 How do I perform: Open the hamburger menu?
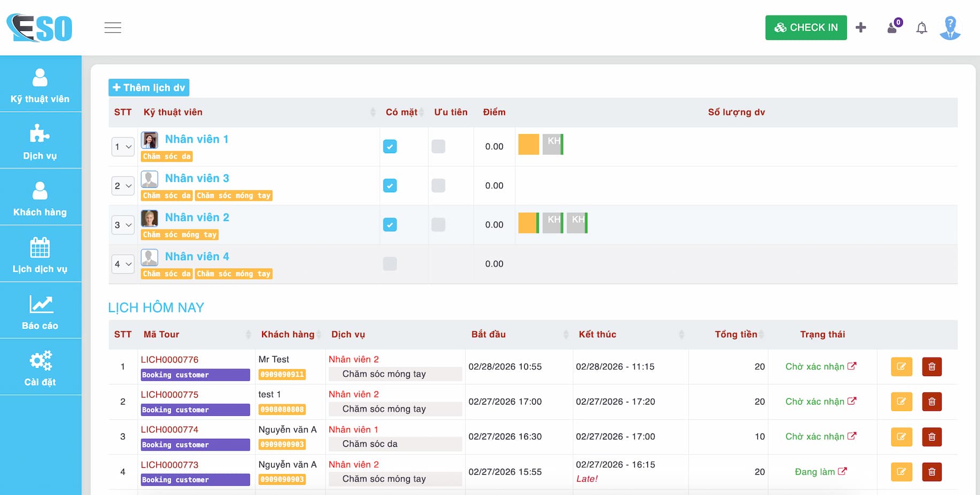(x=112, y=28)
